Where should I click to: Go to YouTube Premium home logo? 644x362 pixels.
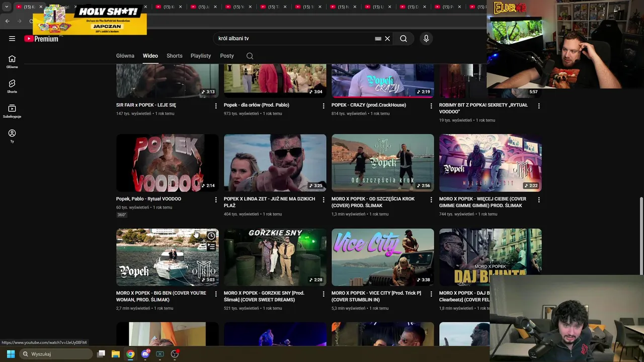coord(41,39)
